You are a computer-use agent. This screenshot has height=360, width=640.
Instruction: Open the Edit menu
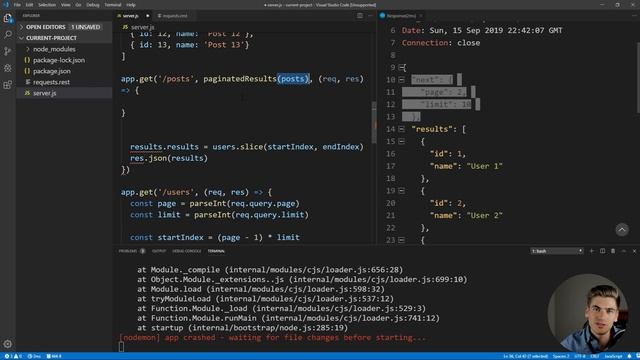(29, 5)
